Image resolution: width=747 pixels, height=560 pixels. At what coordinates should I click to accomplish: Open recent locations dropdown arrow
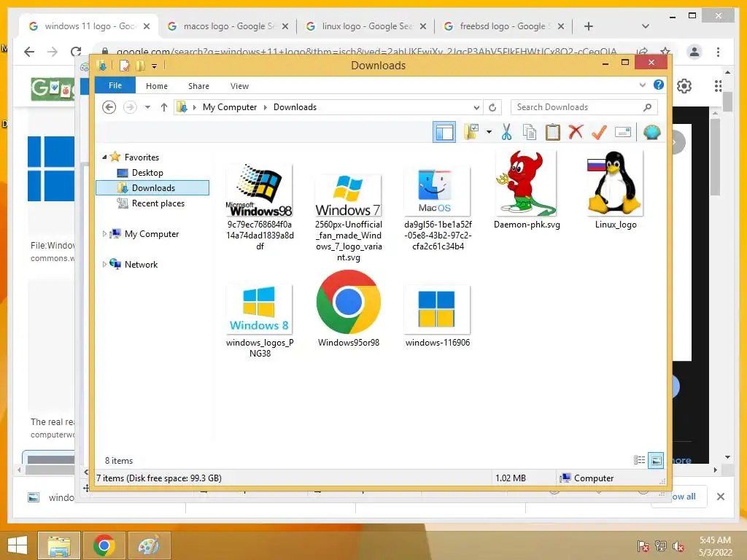coord(147,107)
